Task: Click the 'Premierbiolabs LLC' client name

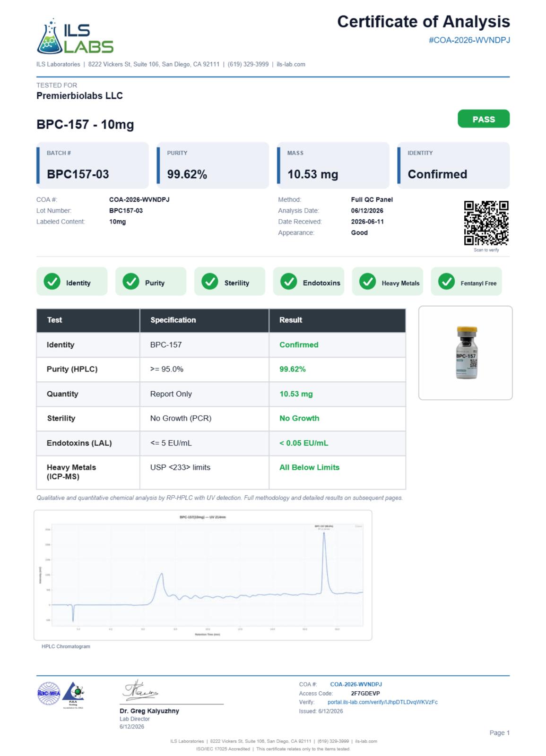Action: coord(79,95)
